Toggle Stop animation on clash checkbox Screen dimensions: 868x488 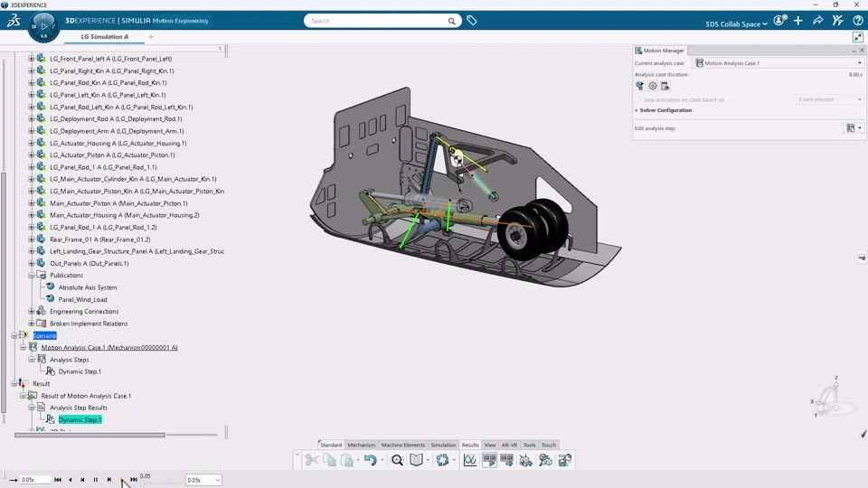tap(639, 99)
